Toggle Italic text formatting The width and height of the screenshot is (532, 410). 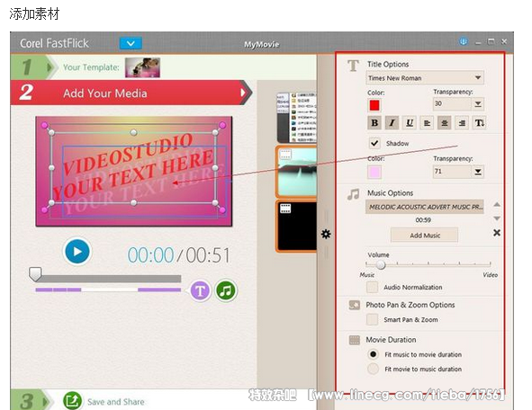tap(392, 122)
